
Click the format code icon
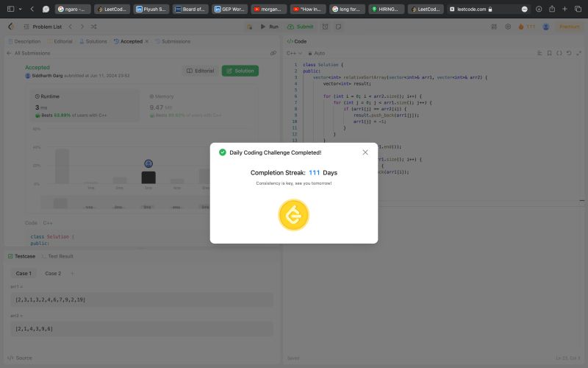tap(539, 53)
